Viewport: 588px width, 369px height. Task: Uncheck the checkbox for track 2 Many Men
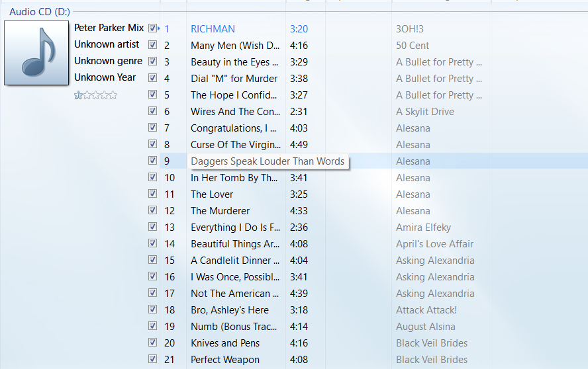point(152,44)
